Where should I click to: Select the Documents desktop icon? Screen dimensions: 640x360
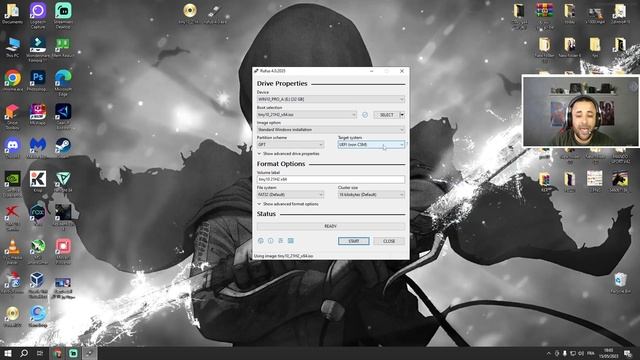pos(13,14)
